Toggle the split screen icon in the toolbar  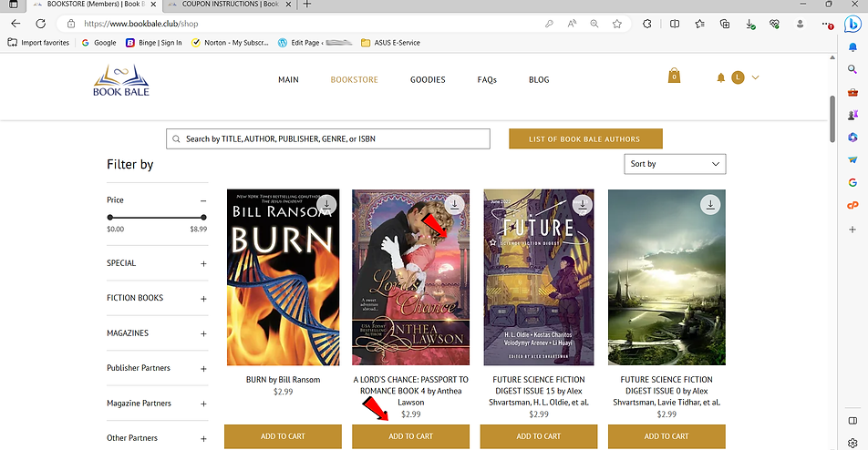[675, 24]
